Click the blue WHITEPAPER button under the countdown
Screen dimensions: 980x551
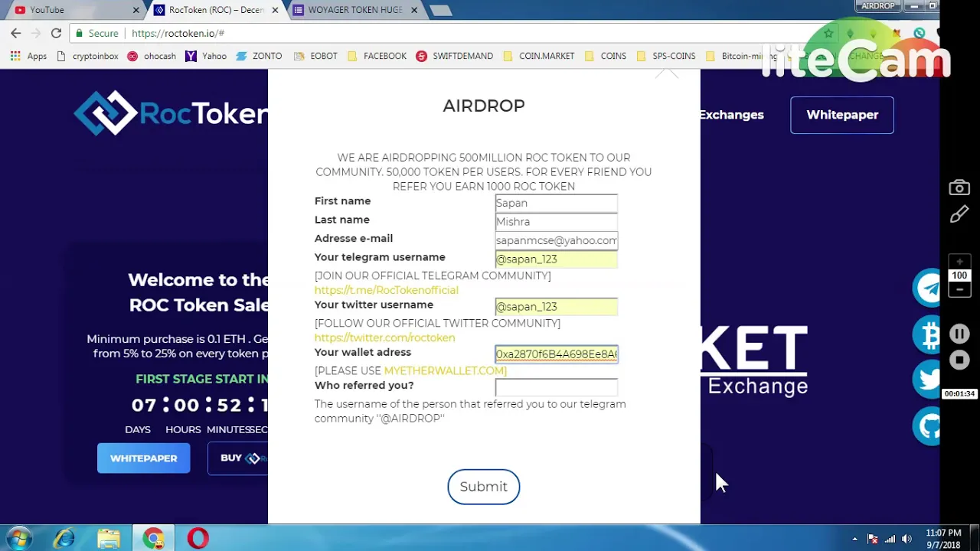tap(143, 458)
